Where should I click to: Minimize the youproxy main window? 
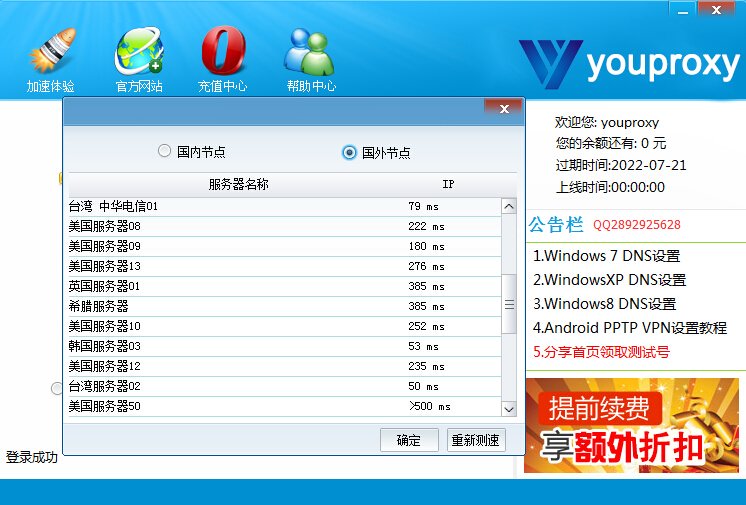(683, 10)
